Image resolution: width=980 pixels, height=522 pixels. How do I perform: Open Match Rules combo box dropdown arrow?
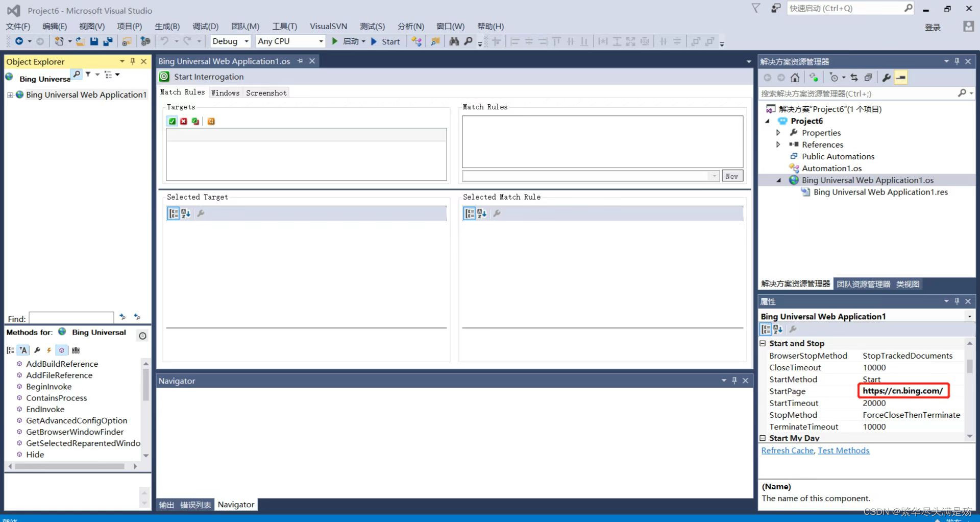pyautogui.click(x=714, y=176)
